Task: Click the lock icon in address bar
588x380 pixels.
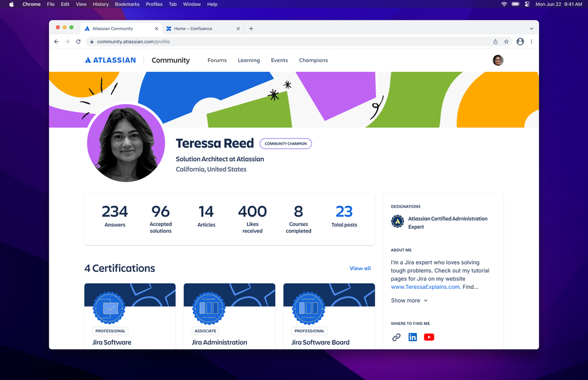Action: point(91,42)
